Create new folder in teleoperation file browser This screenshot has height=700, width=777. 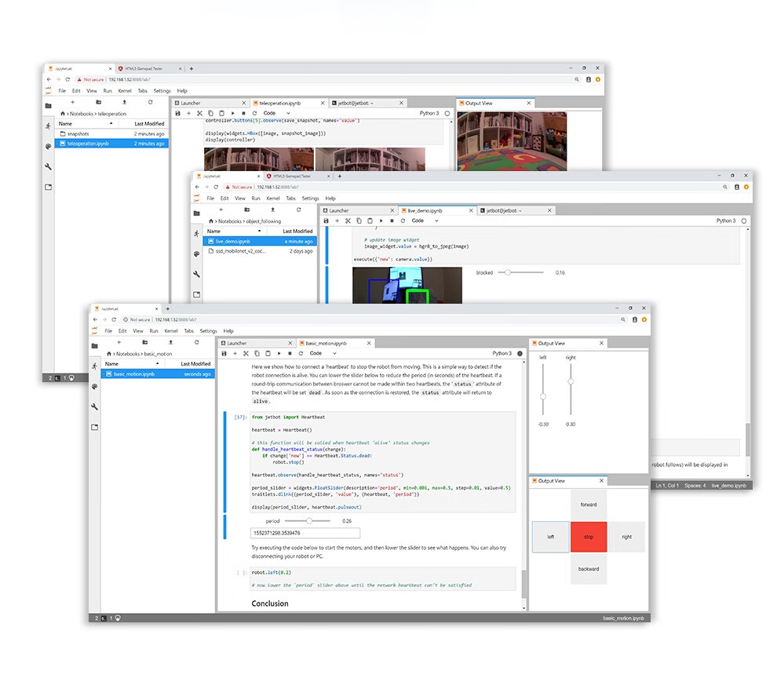tap(99, 102)
